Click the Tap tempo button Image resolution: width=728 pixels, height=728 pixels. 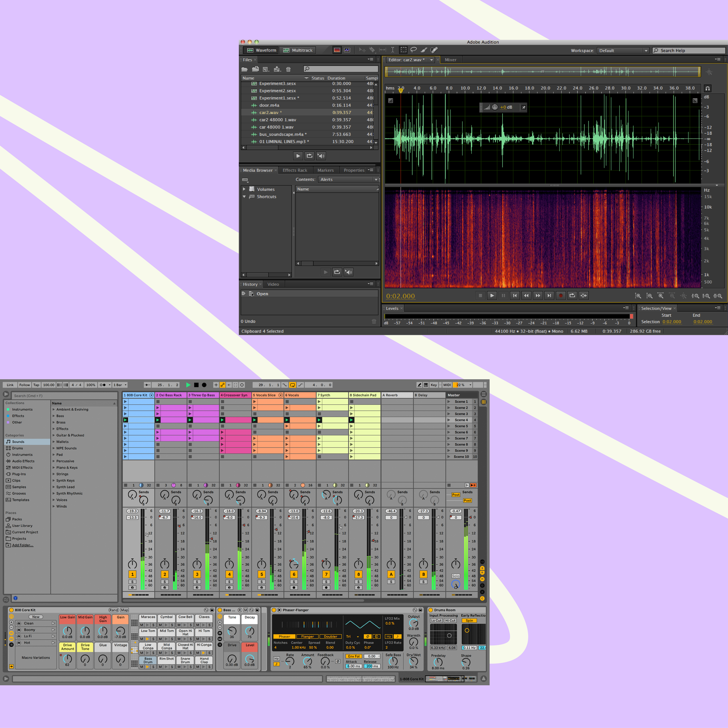click(x=36, y=385)
